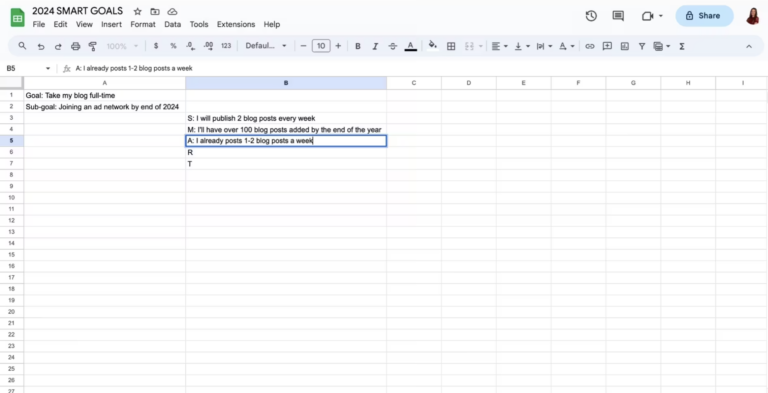Open the Google account avatar
This screenshot has width=768, height=393.
753,16
